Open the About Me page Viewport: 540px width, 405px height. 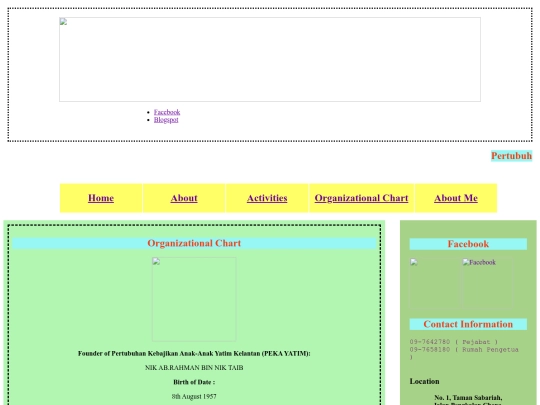point(456,198)
